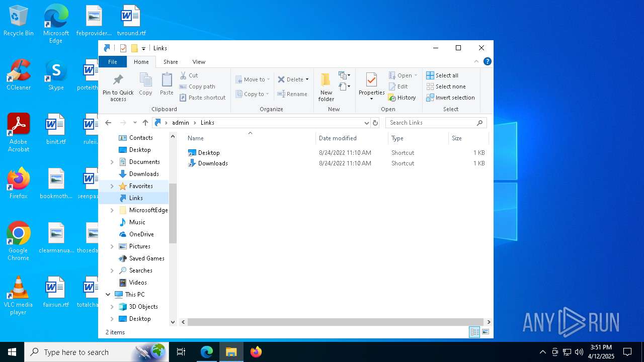Click Copy path in Clipboard group
The image size is (644, 362).
pyautogui.click(x=197, y=86)
